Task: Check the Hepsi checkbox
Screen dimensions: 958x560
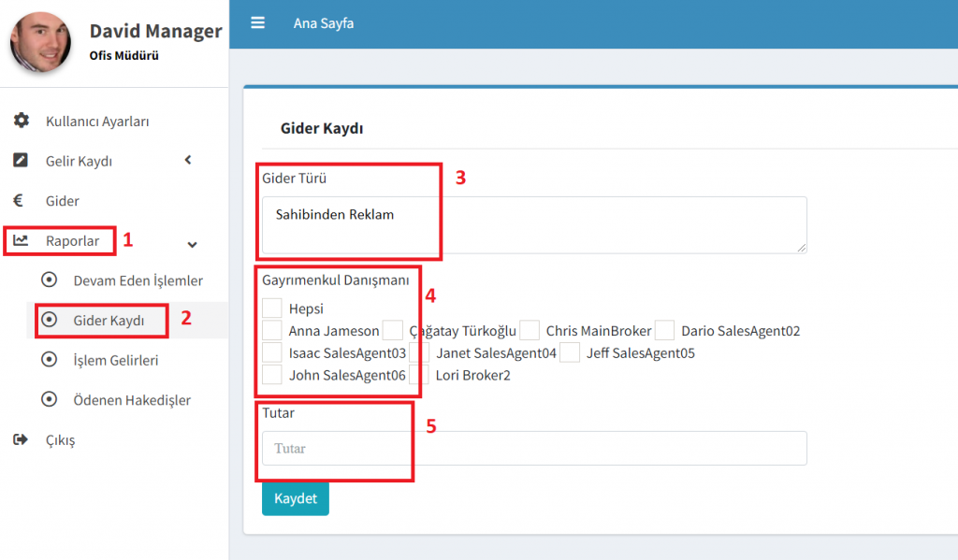Action: tap(272, 308)
